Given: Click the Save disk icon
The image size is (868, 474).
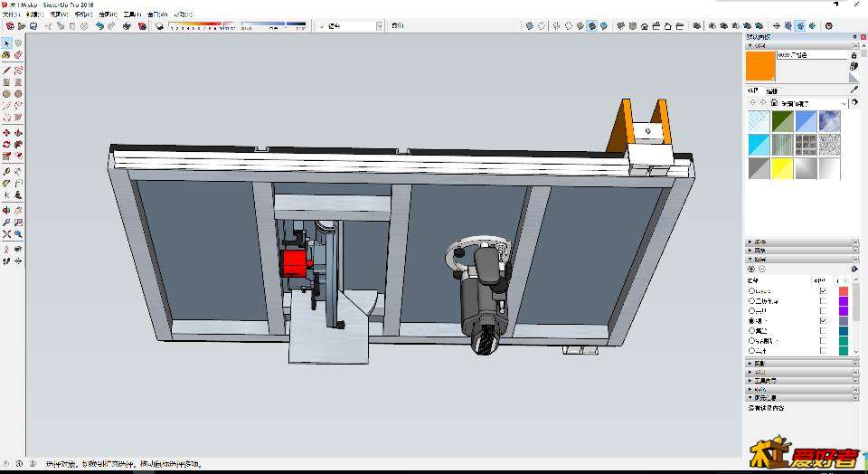Looking at the screenshot, I should [33, 25].
